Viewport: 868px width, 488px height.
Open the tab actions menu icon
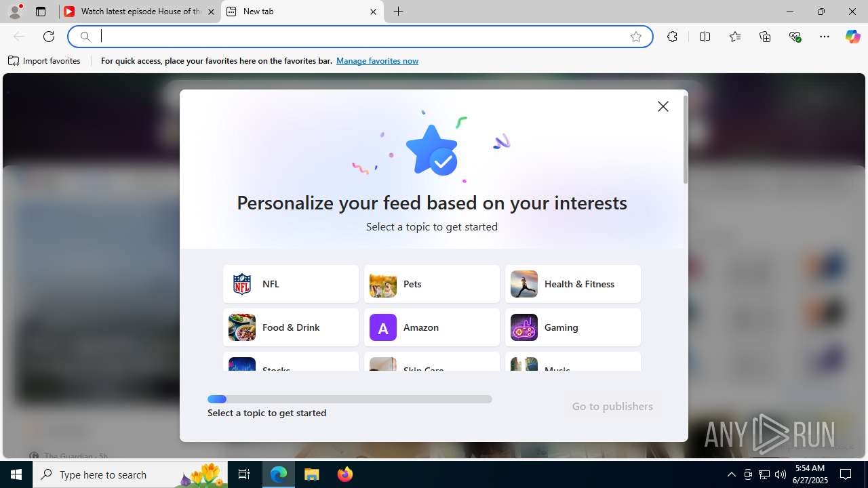[x=41, y=12]
